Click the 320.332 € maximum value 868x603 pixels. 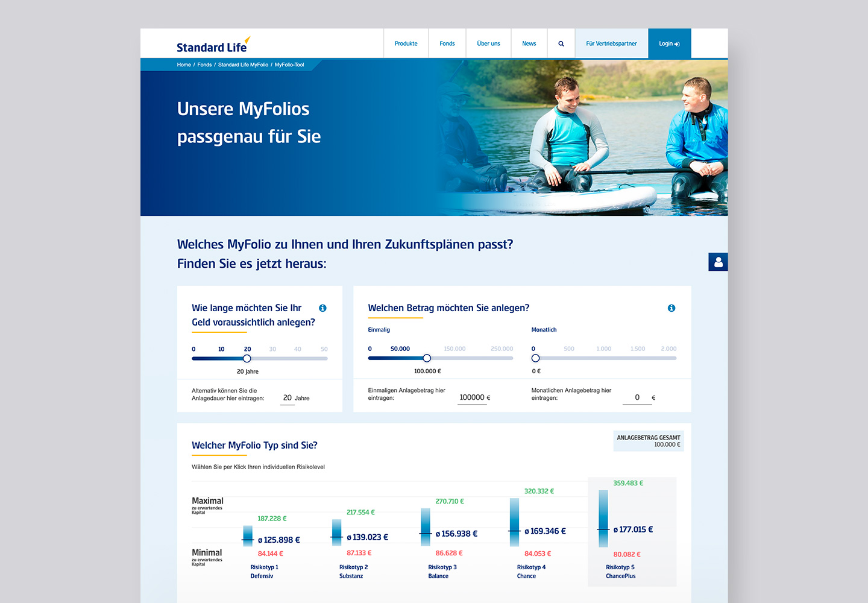(539, 491)
